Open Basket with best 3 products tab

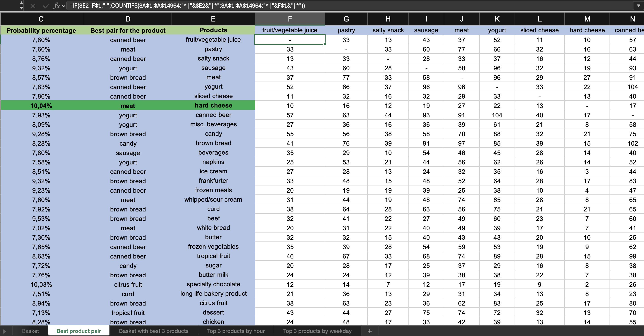point(154,331)
